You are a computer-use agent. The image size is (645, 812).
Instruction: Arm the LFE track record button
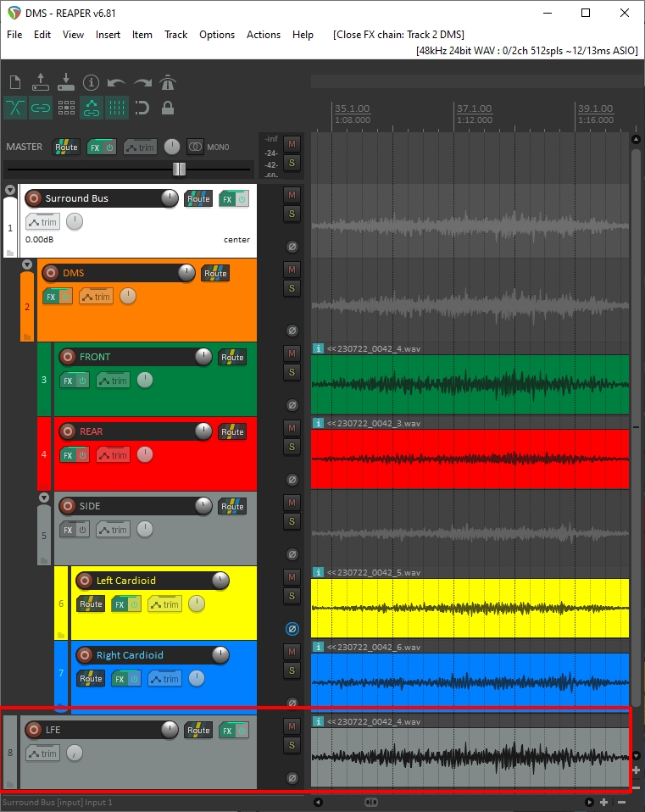click(34, 730)
